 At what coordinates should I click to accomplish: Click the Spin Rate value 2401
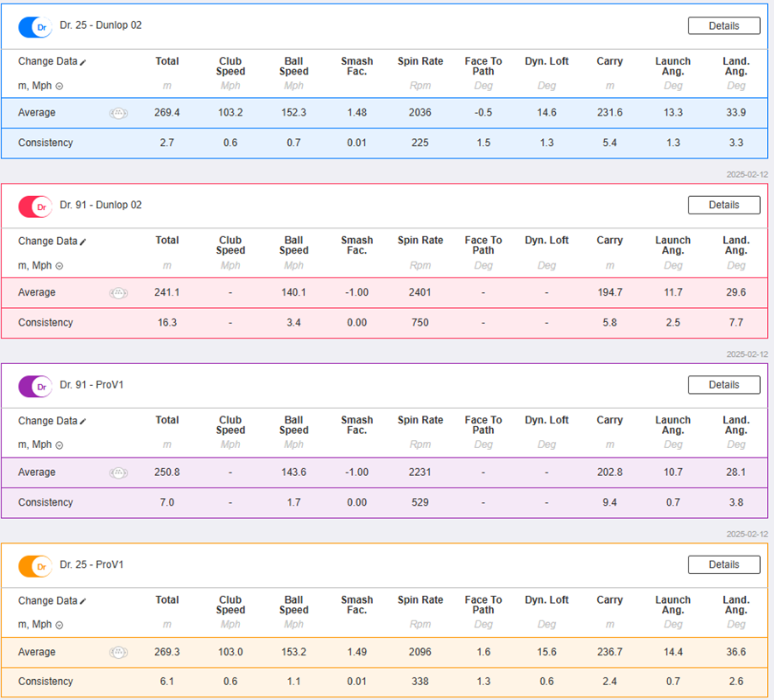[420, 292]
